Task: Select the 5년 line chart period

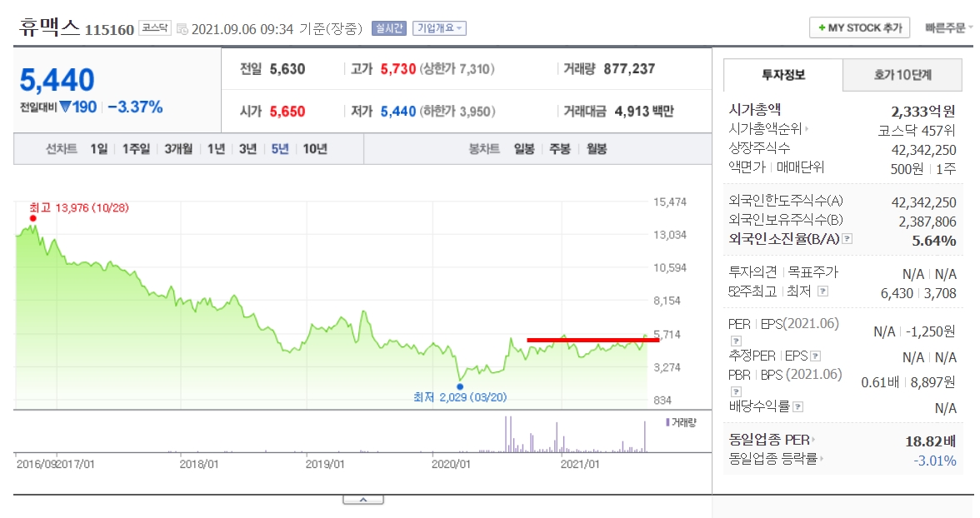Action: [280, 149]
